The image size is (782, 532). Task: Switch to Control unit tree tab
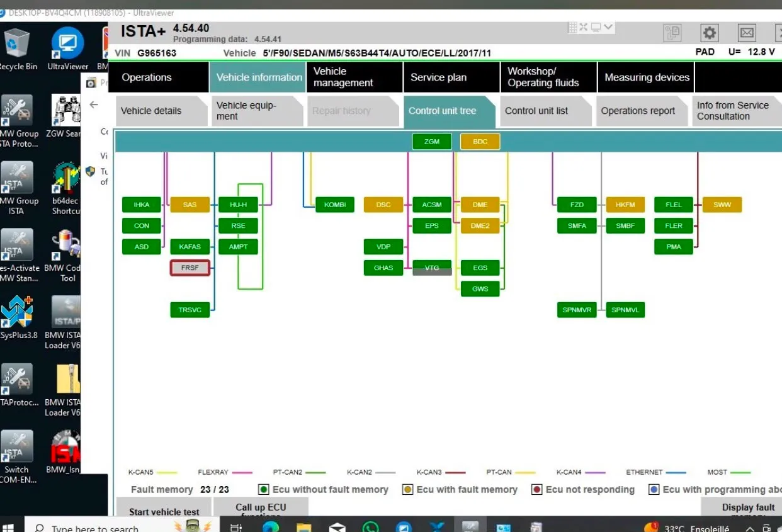tap(450, 111)
